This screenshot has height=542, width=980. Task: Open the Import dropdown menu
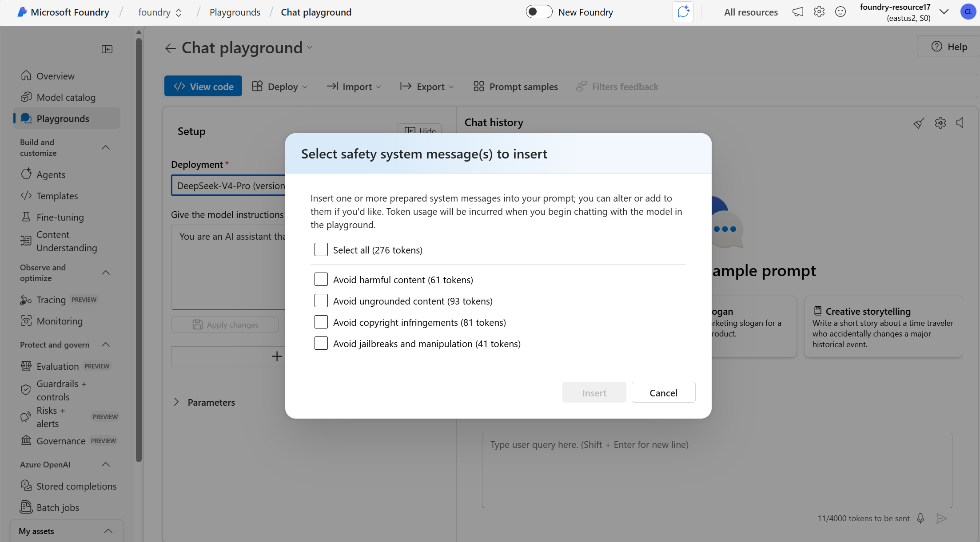point(354,87)
